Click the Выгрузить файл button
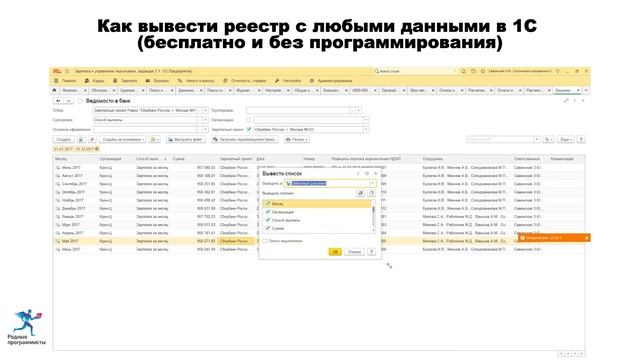 (186, 140)
